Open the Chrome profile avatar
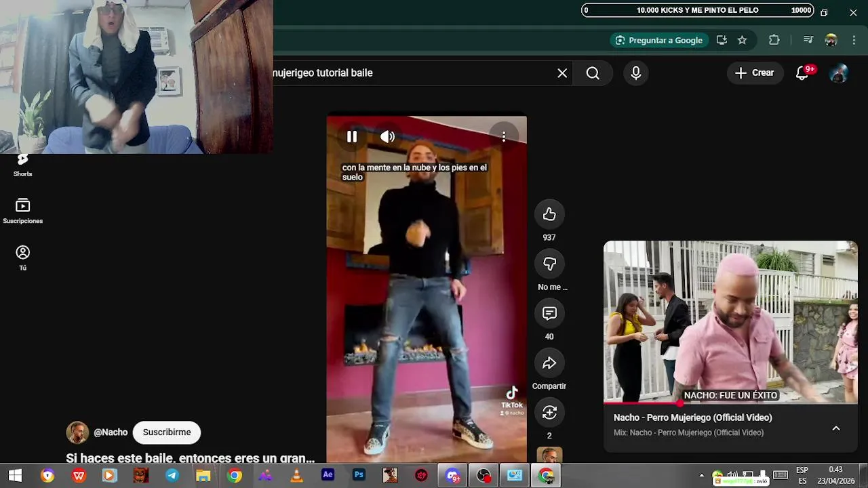Image resolution: width=868 pixels, height=488 pixels. (x=831, y=40)
